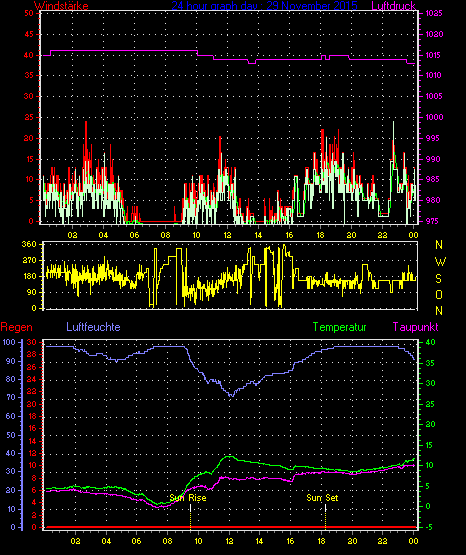Click the 975 pressure axis value
Viewport: 466px width, 555px height.
(433, 221)
